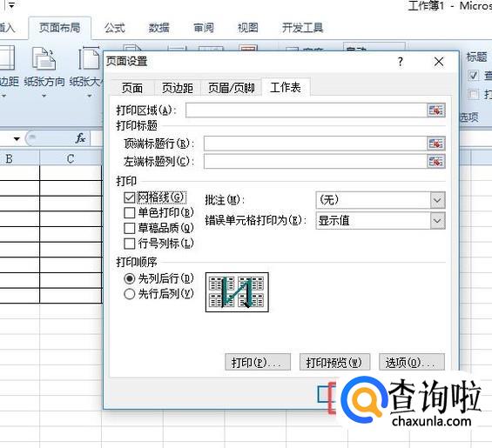This screenshot has height=448, width=492.
Task: Open the 纸张方向 orientation ribbon icon
Action: coord(44,58)
